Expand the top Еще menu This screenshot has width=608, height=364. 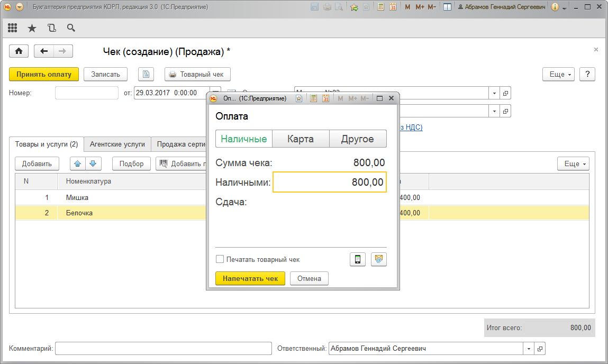[x=558, y=74]
